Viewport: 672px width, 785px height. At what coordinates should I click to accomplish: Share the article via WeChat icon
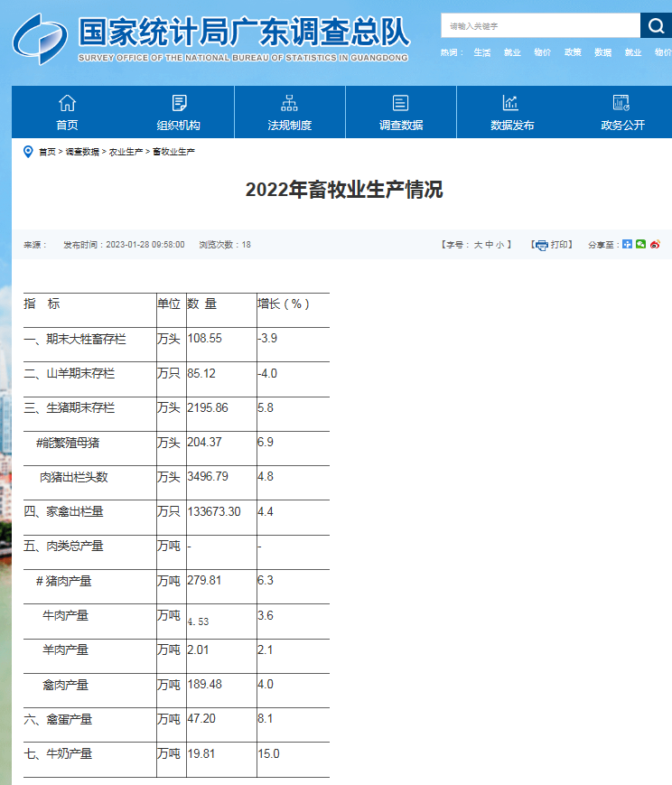pyautogui.click(x=641, y=244)
